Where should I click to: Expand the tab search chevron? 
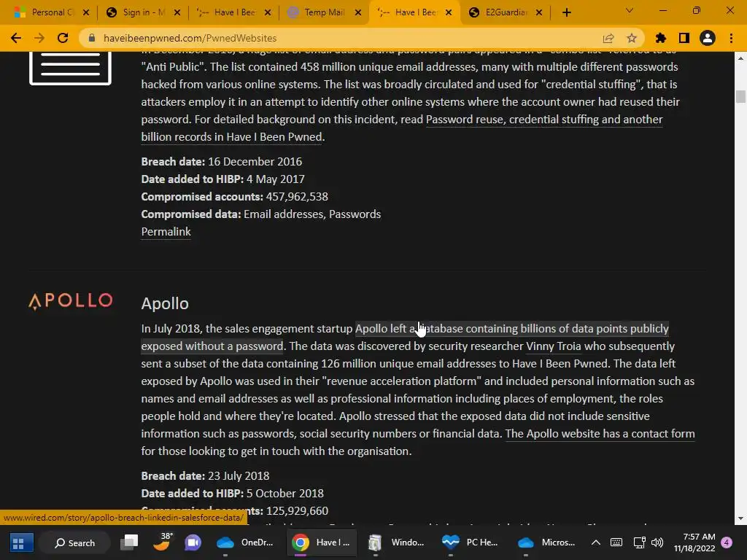[x=630, y=10]
